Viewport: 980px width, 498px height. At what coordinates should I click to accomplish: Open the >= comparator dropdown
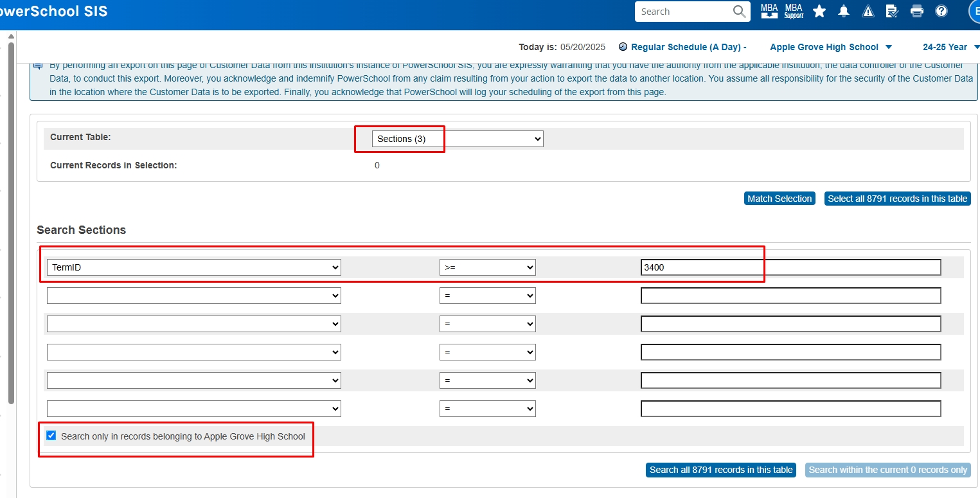[x=487, y=267]
